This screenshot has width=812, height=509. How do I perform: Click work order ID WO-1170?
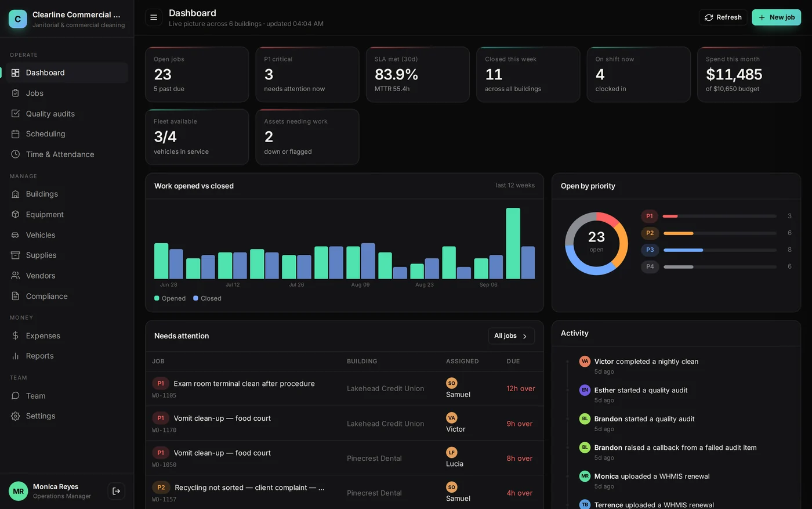coord(164,430)
